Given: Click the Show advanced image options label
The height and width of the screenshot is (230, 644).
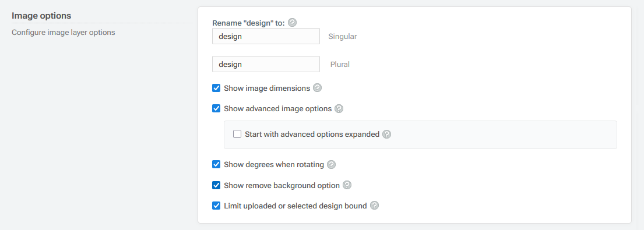Looking at the screenshot, I should tap(277, 109).
